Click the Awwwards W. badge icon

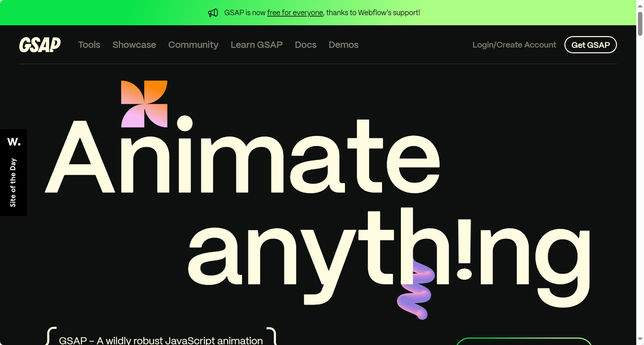(x=14, y=142)
